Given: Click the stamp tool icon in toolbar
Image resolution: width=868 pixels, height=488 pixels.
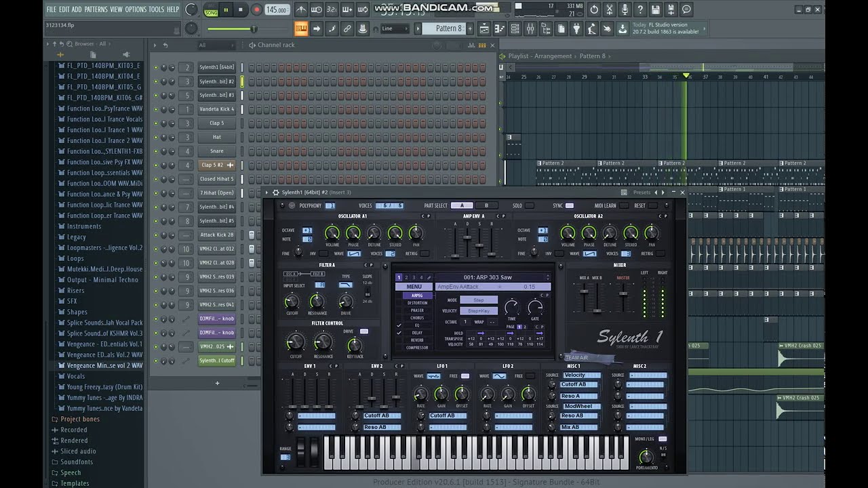Looking at the screenshot, I should [x=363, y=28].
